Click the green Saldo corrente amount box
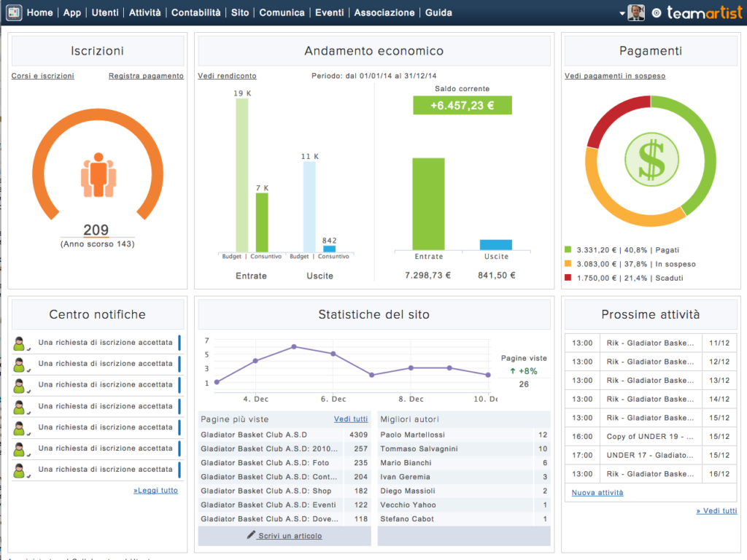Viewport: 747px width, 560px height. click(x=462, y=105)
